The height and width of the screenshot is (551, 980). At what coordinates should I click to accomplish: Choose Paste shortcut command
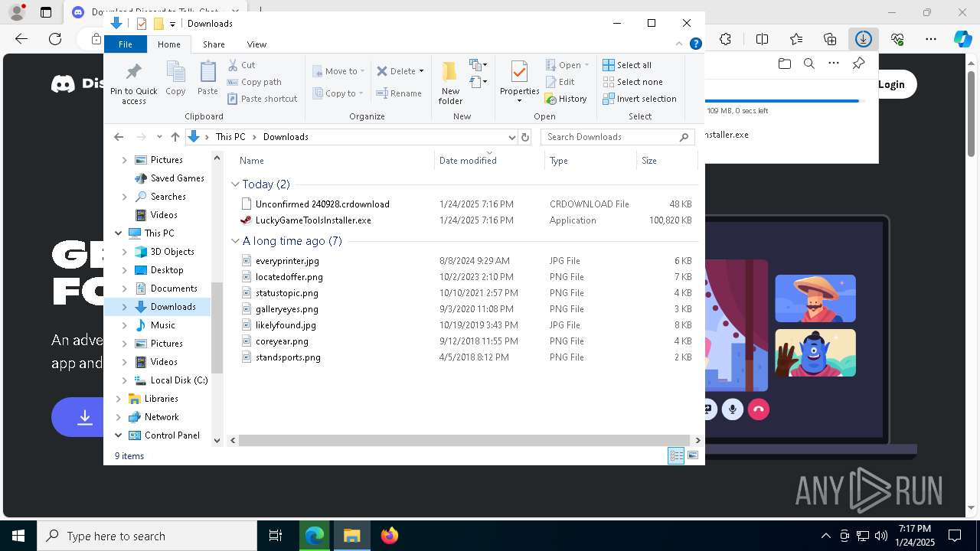[262, 99]
